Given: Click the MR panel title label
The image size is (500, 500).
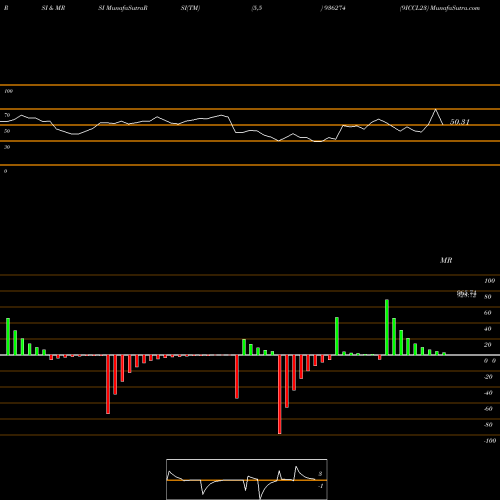Looking at the screenshot, I should tap(446, 260).
